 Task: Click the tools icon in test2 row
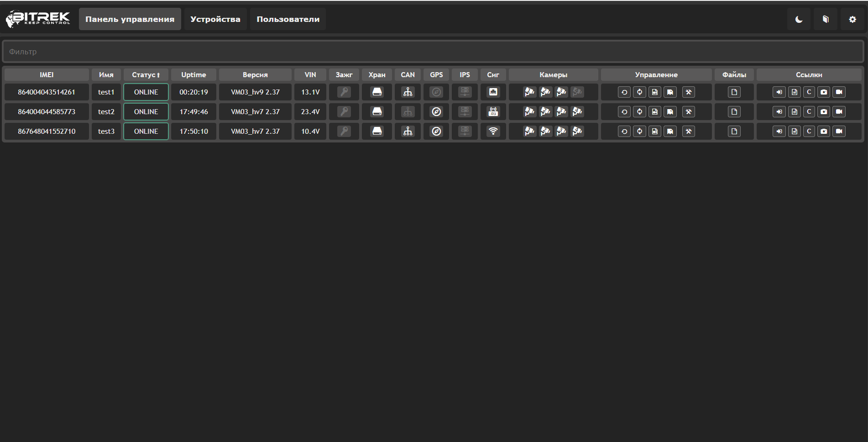pyautogui.click(x=688, y=112)
